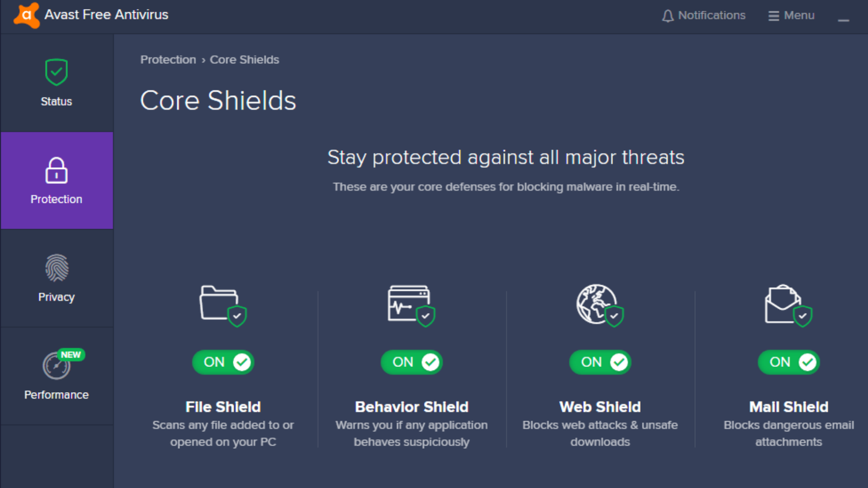Click the NEW badge on Performance
This screenshot has height=488, width=868.
point(71,355)
